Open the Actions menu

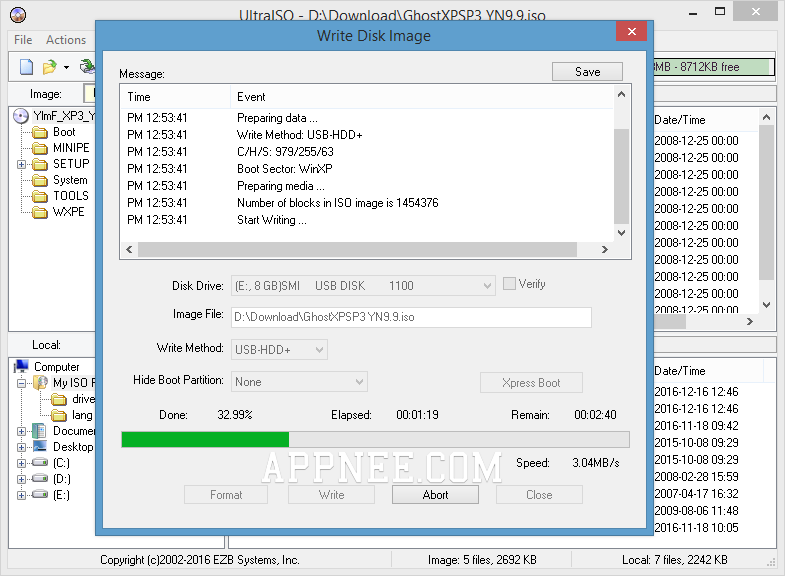click(x=66, y=40)
